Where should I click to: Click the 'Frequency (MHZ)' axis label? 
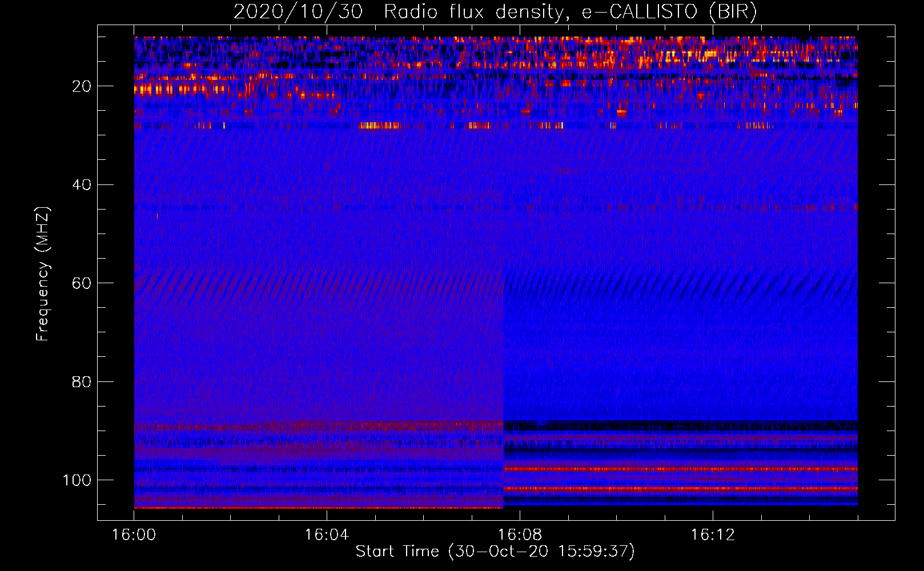pos(43,274)
